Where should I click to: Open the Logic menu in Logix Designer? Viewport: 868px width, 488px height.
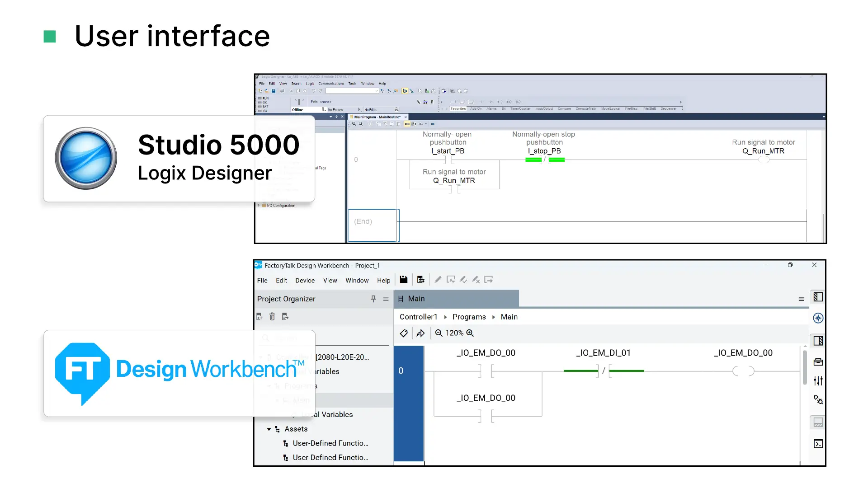tap(310, 84)
